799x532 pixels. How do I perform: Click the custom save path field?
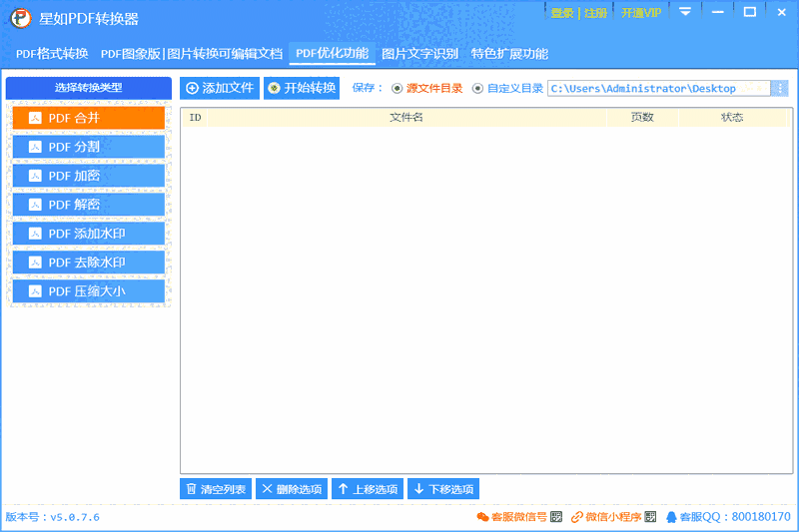coord(657,89)
